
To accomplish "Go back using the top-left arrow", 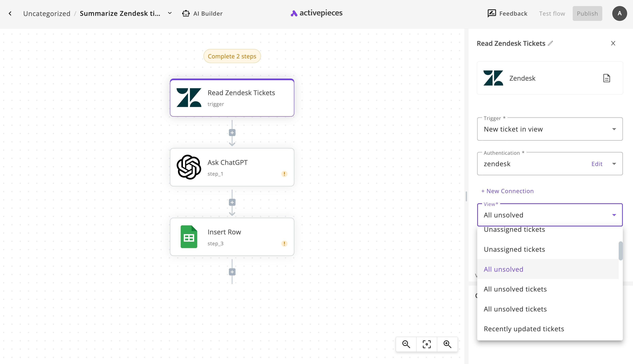I will (x=10, y=14).
